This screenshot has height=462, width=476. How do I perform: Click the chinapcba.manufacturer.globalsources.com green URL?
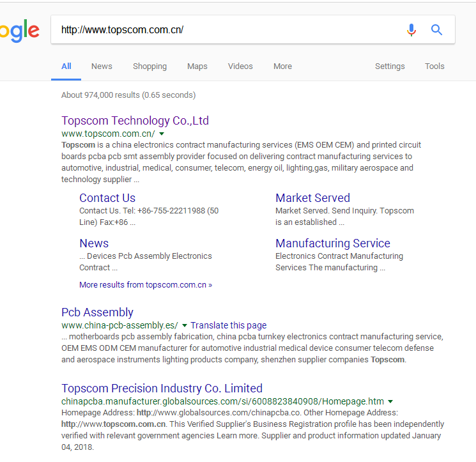(222, 401)
